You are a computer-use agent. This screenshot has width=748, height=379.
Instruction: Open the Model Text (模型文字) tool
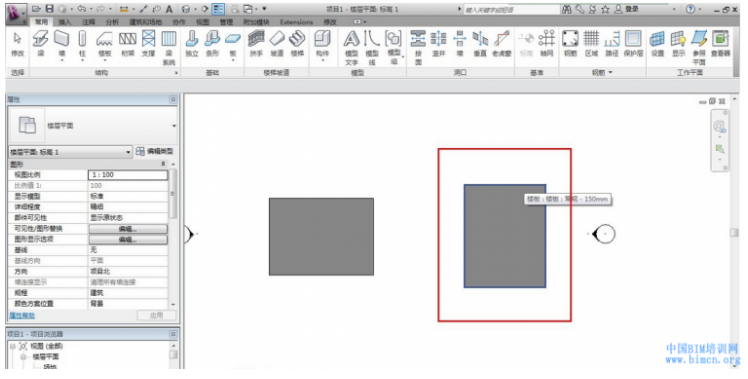(352, 48)
